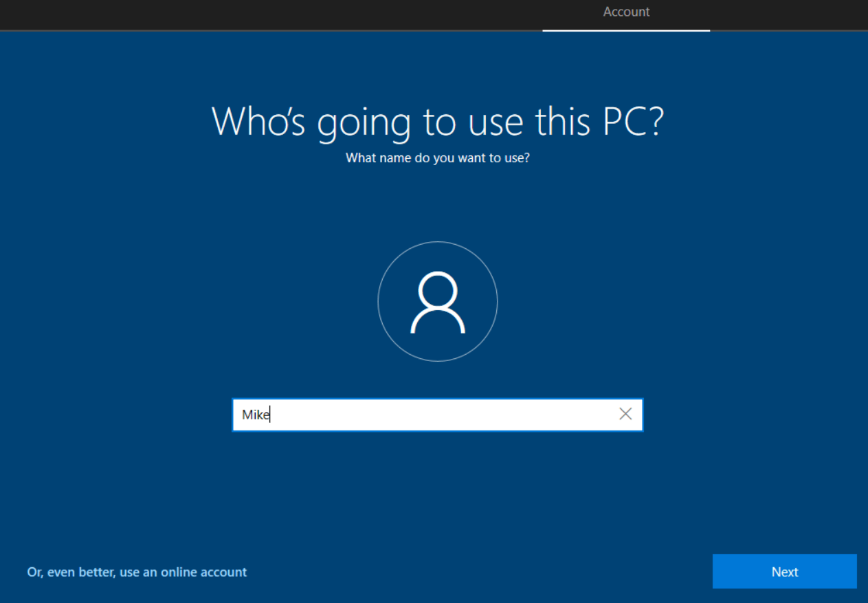Screen dimensions: 868x603
Task: Open 'Or, even better, use an online account'
Action: [136, 571]
